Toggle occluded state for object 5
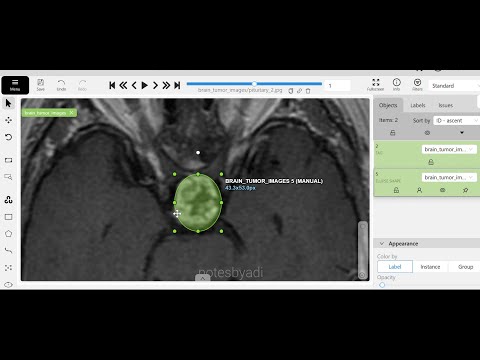 coord(419,190)
